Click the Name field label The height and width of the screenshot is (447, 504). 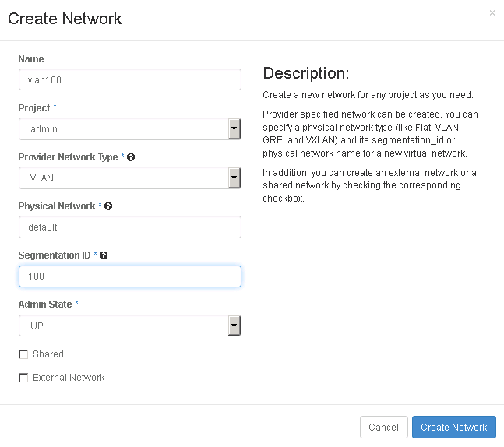pyautogui.click(x=31, y=59)
